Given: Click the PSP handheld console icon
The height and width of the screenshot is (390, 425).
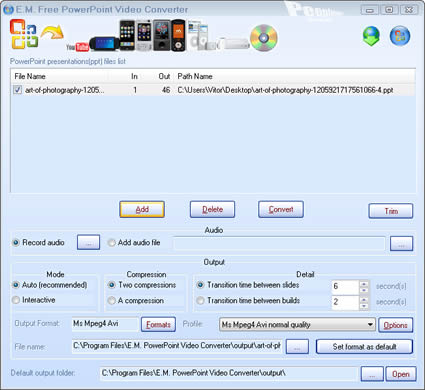Looking at the screenshot, I should tap(104, 43).
